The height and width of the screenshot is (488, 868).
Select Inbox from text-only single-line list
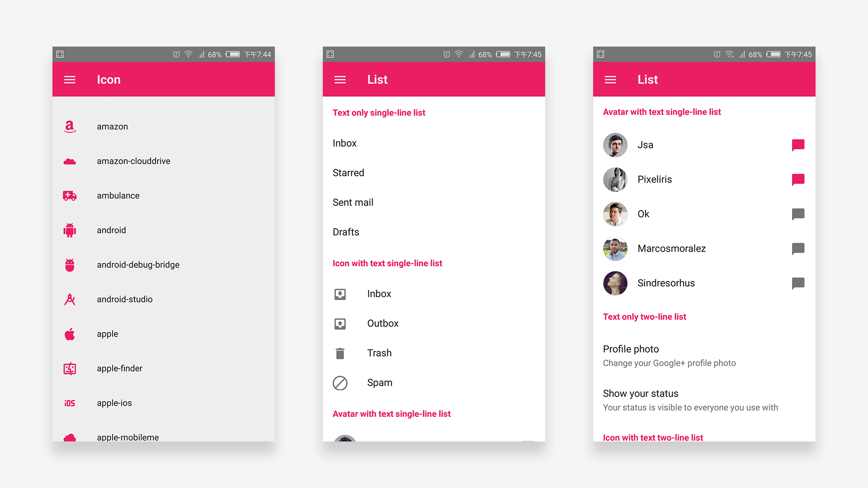point(344,142)
